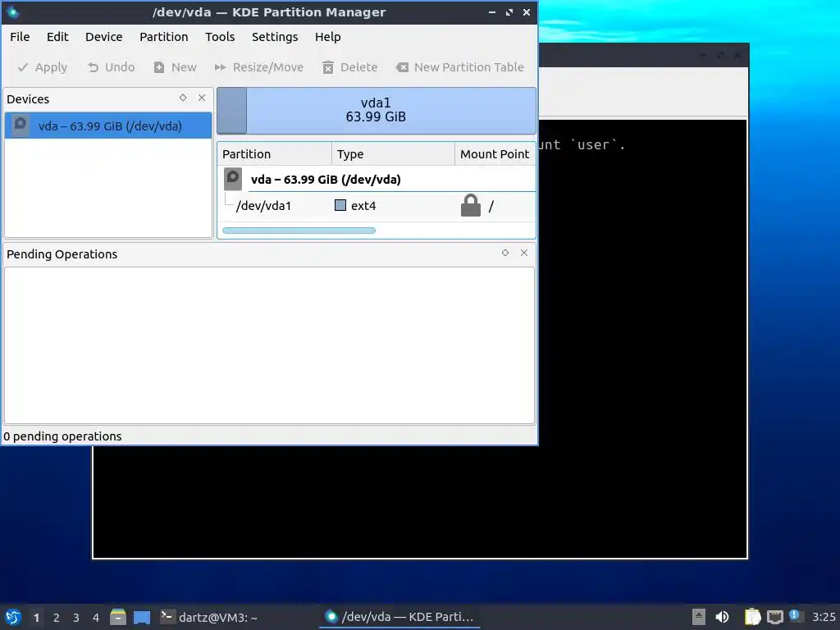Click the disk icon beside vda row
Image resolution: width=840 pixels, height=630 pixels.
point(232,180)
